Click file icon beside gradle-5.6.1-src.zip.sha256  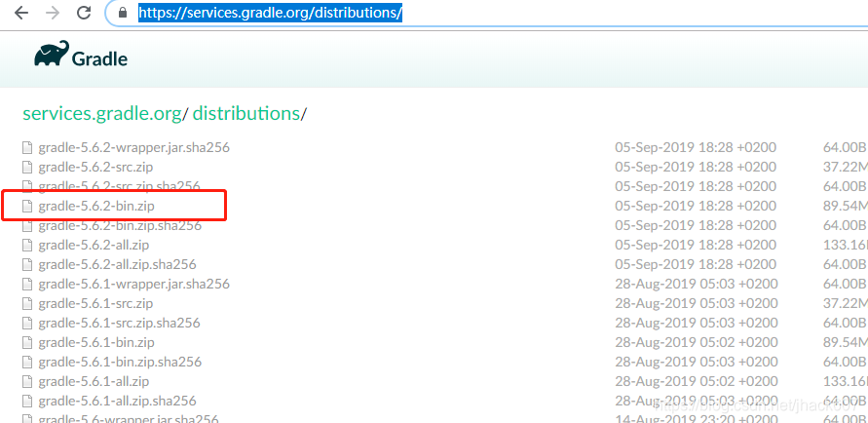point(26,323)
